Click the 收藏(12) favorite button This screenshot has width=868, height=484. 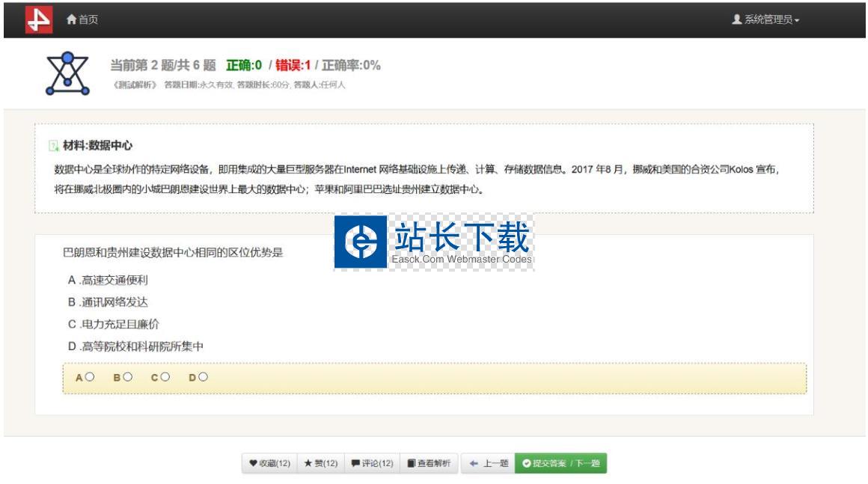(x=269, y=464)
